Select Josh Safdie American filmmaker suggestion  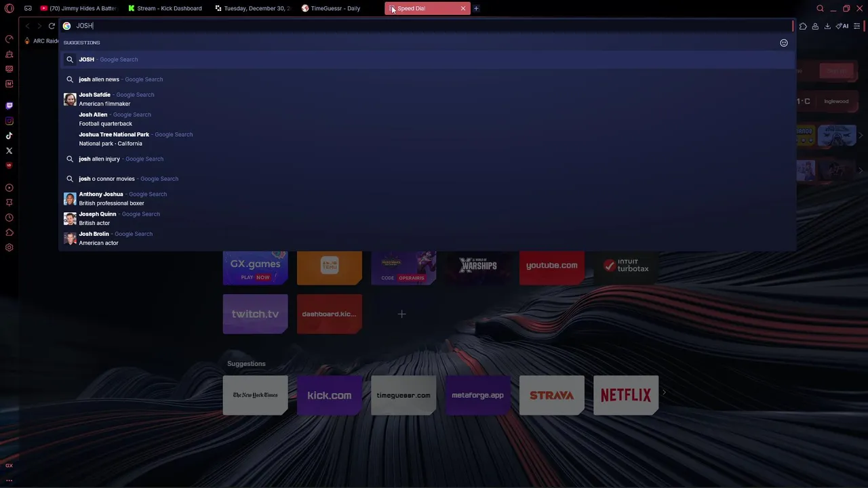pyautogui.click(x=427, y=99)
